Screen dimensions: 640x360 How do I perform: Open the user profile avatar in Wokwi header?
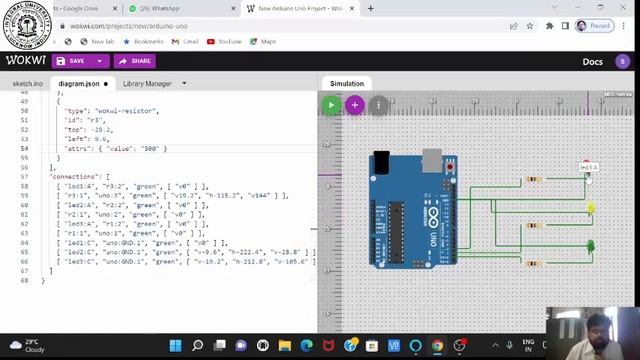[622, 62]
